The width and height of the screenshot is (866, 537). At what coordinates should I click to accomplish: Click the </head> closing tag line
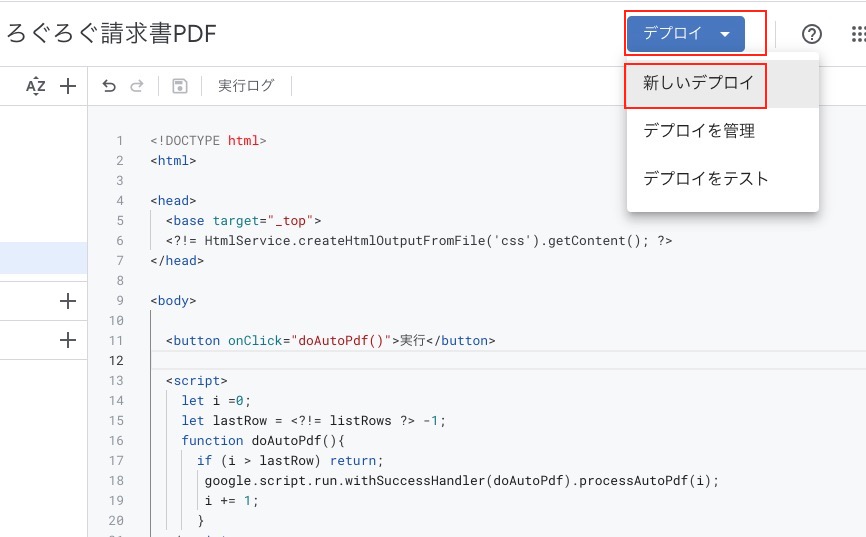[x=177, y=261]
